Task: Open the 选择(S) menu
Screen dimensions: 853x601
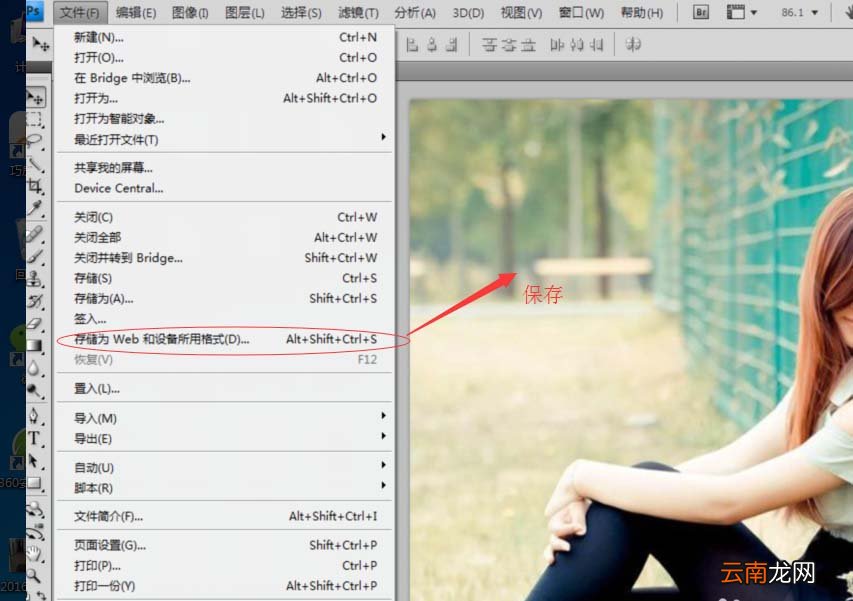Action: (x=301, y=13)
